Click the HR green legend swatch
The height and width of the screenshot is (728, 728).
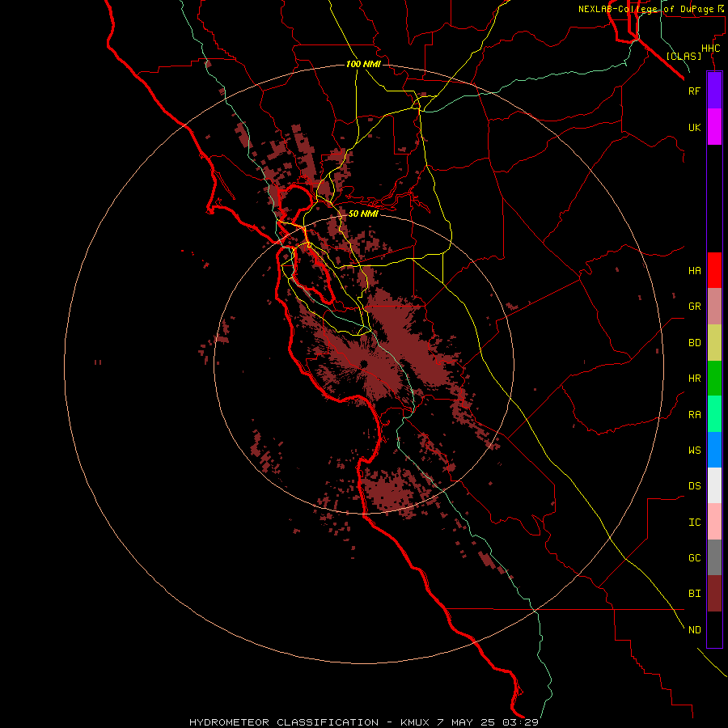(x=714, y=379)
